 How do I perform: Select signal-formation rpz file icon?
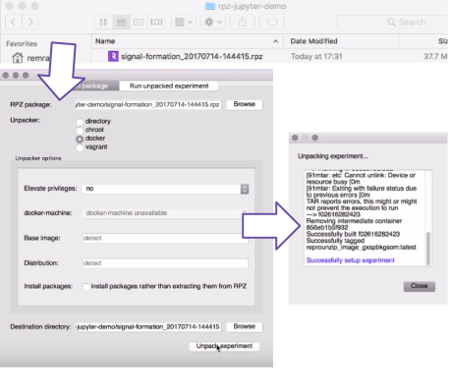[113, 56]
